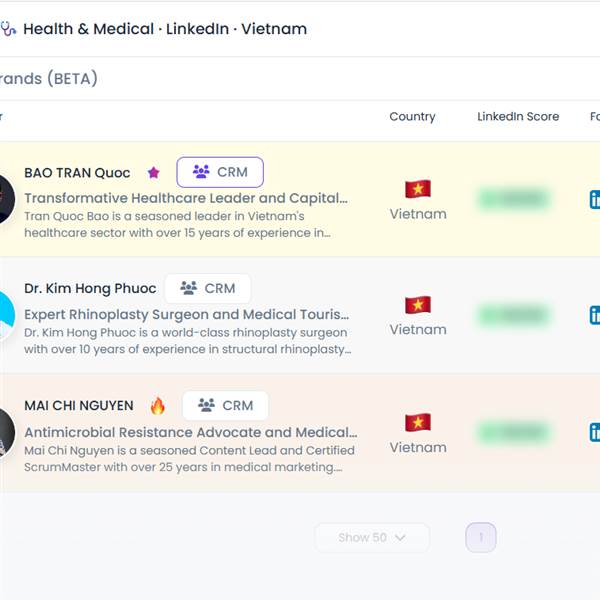Click the blurred LinkedIn score bar for MAI CHI NGUYEN
The image size is (600, 600).
(x=513, y=432)
